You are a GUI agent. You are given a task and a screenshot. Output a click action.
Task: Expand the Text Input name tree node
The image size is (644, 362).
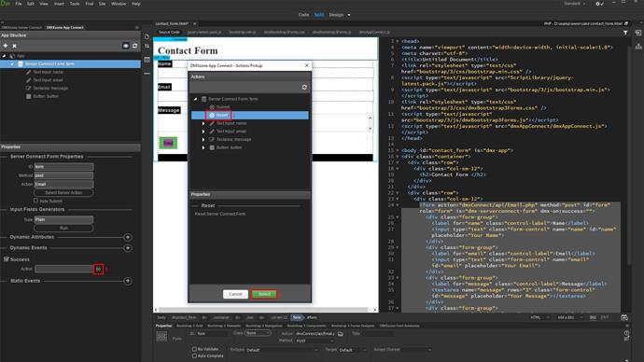coord(203,123)
